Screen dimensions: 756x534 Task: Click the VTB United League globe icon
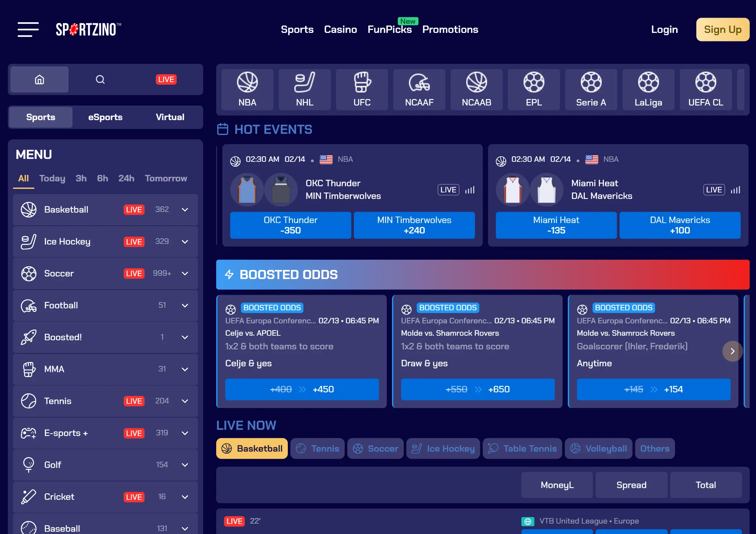click(527, 522)
